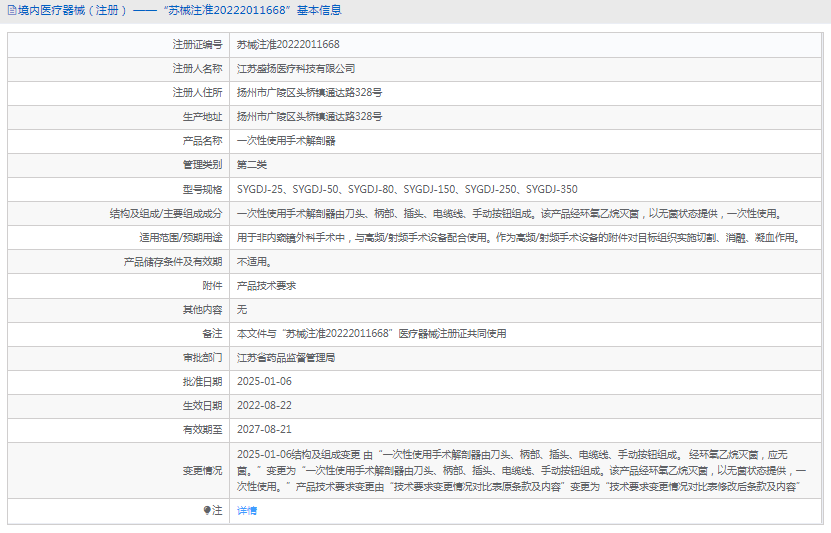Click the 注册人住所 row label
Viewport: 831px width, 533px height.
pyautogui.click(x=197, y=93)
